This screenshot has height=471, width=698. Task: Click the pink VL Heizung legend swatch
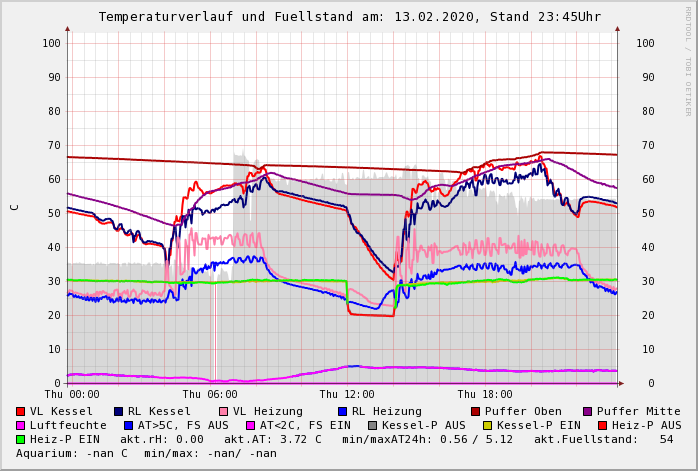click(224, 411)
